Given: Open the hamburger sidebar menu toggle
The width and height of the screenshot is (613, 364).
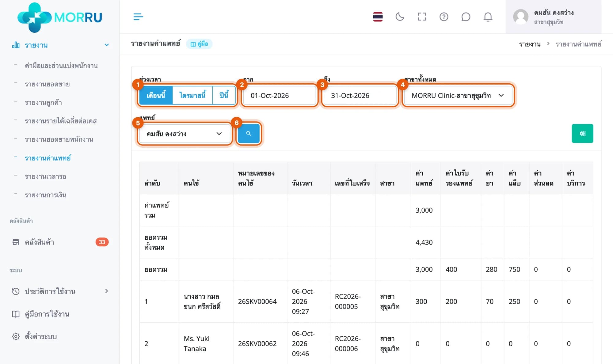Looking at the screenshot, I should [138, 17].
